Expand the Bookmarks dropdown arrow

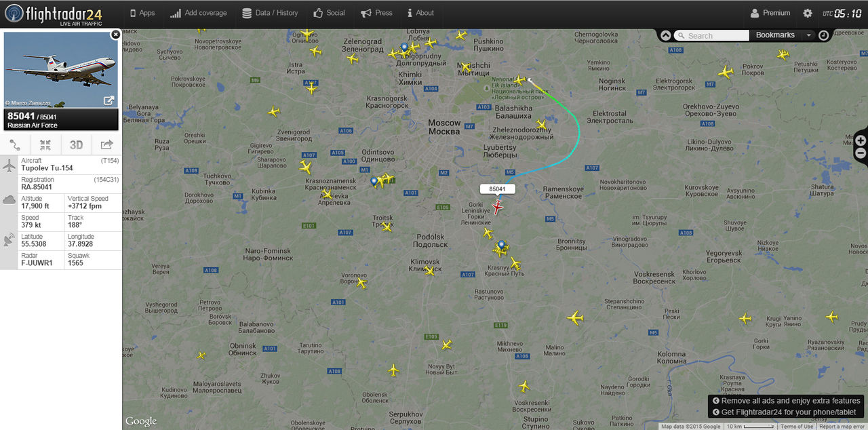(x=808, y=35)
